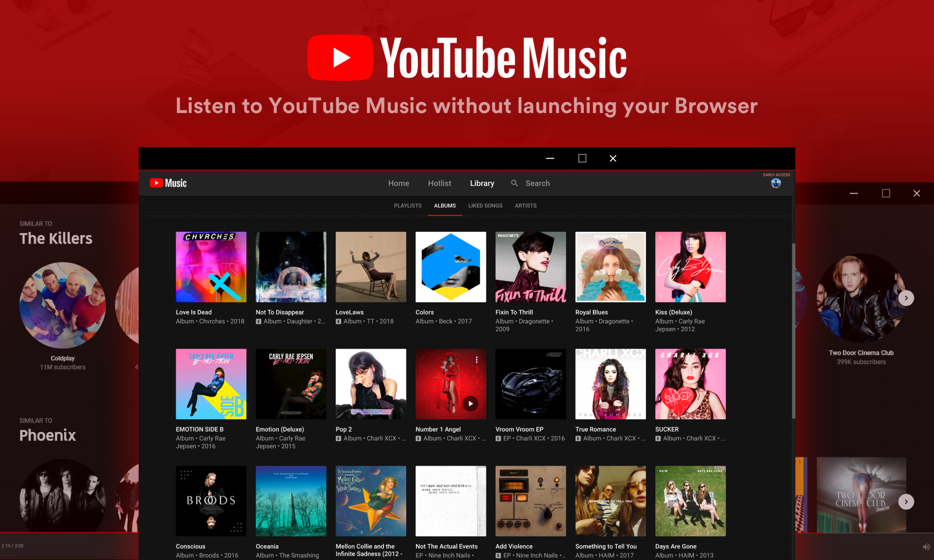This screenshot has height=560, width=934.
Task: Open Mellon Collie album cover
Action: tap(371, 501)
